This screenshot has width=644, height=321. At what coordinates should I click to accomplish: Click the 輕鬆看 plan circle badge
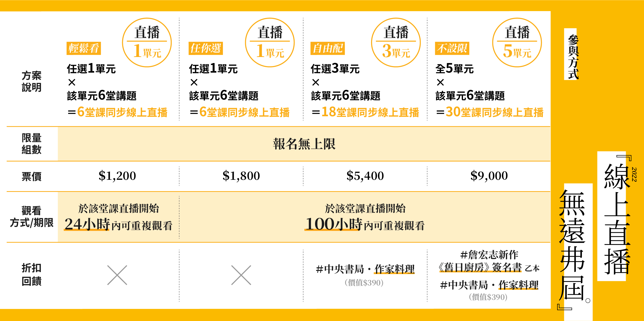click(x=147, y=42)
